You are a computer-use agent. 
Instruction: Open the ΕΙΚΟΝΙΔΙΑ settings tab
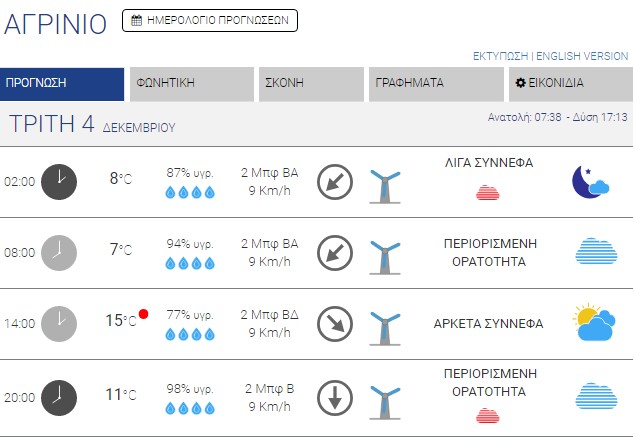[569, 84]
